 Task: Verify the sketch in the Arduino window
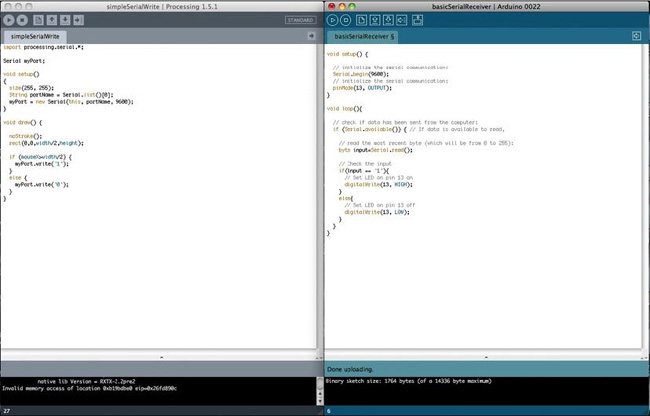click(x=332, y=20)
